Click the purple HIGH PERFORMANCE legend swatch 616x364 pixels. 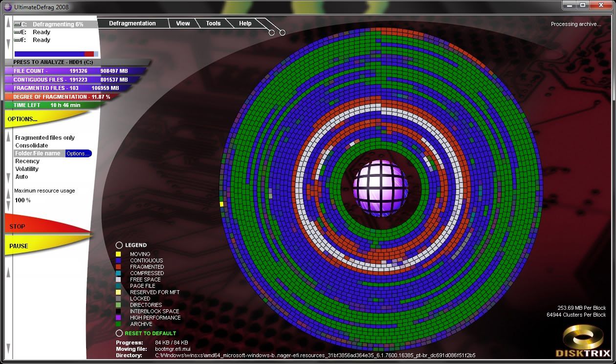118,318
